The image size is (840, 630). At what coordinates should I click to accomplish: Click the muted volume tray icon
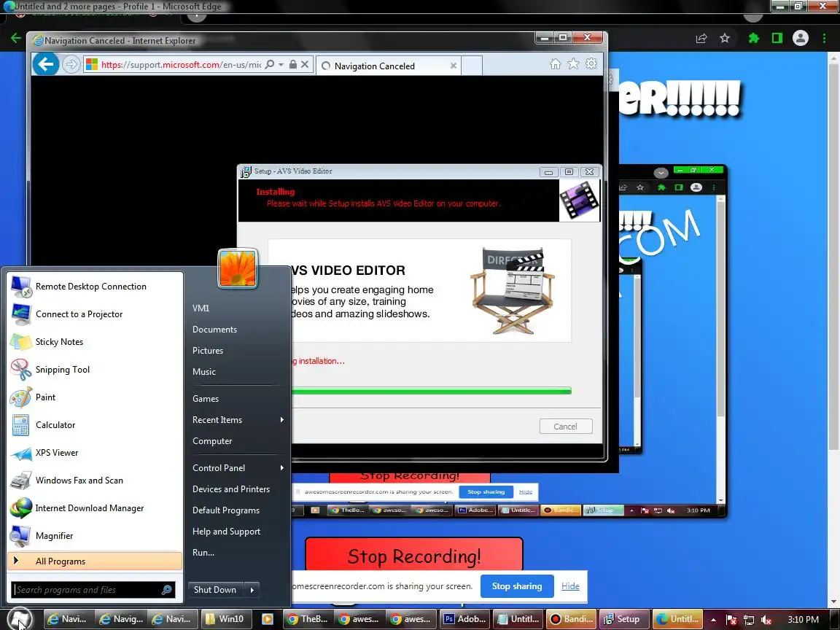(766, 619)
